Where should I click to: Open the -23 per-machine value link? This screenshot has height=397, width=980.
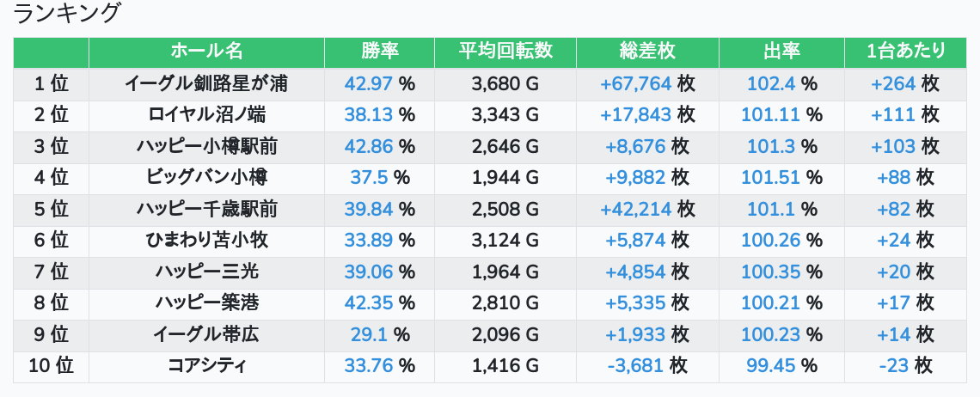(x=894, y=365)
